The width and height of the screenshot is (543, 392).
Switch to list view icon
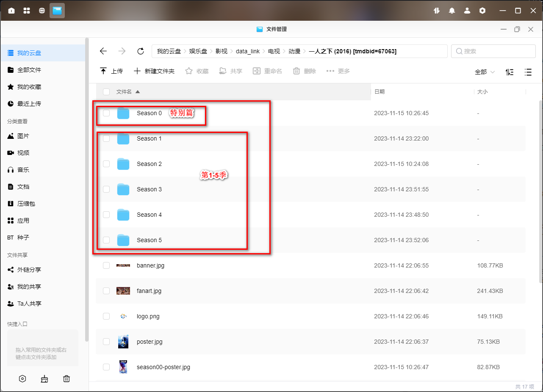528,72
